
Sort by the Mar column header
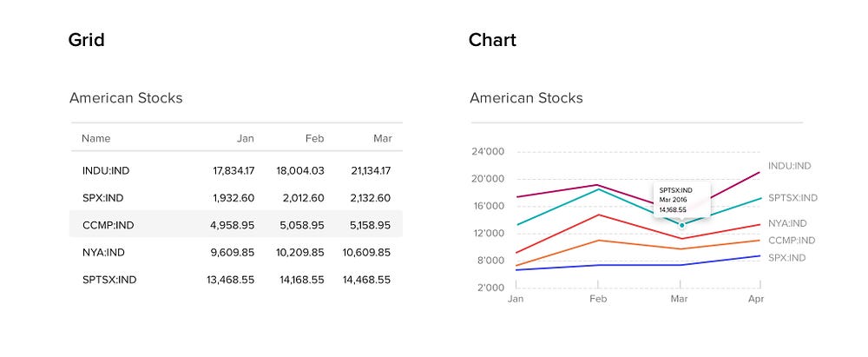coord(382,138)
